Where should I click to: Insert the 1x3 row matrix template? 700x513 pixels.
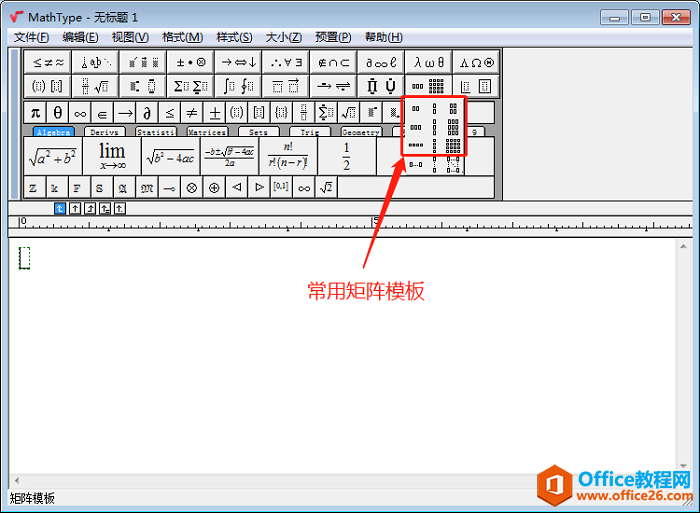point(416,127)
